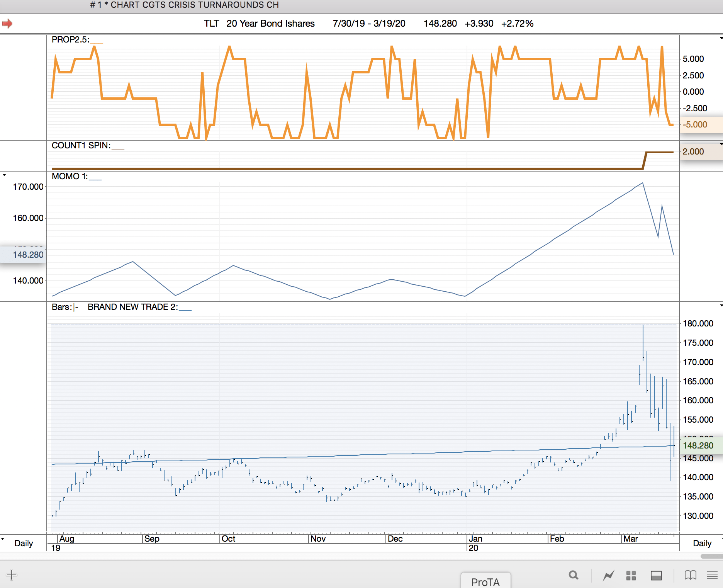The image size is (723, 588).
Task: Click the BRAND NEW TRADE 2 label
Action: pyautogui.click(x=133, y=307)
